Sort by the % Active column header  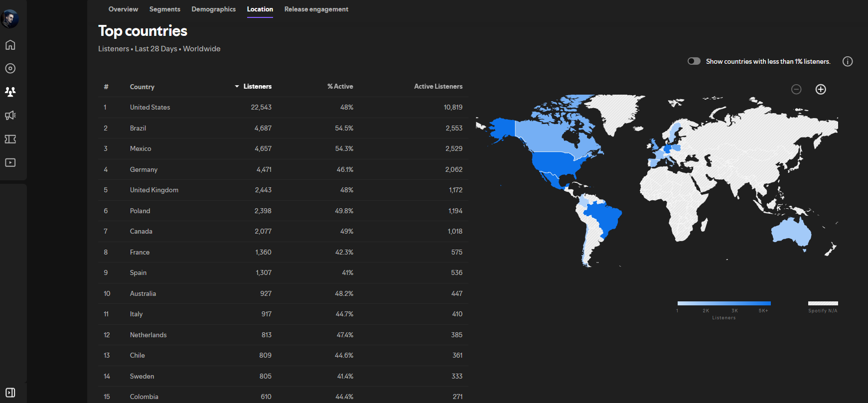click(340, 87)
